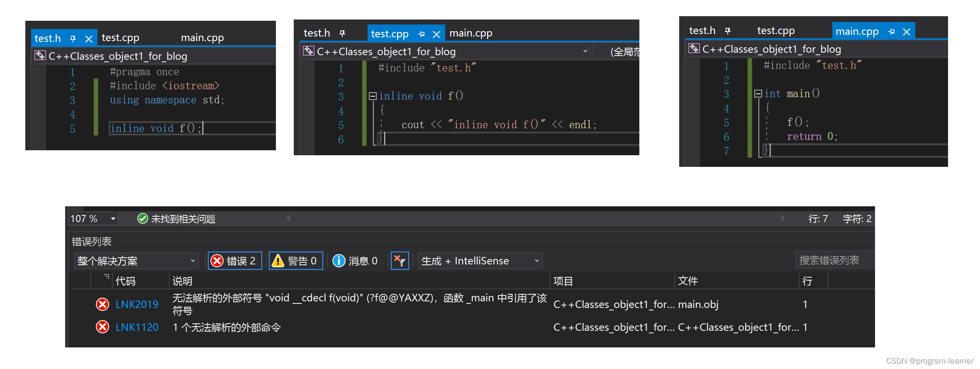Click project icon beside C++Classes_object1_for_blog in left editor
The height and width of the screenshot is (369, 980).
[x=40, y=56]
